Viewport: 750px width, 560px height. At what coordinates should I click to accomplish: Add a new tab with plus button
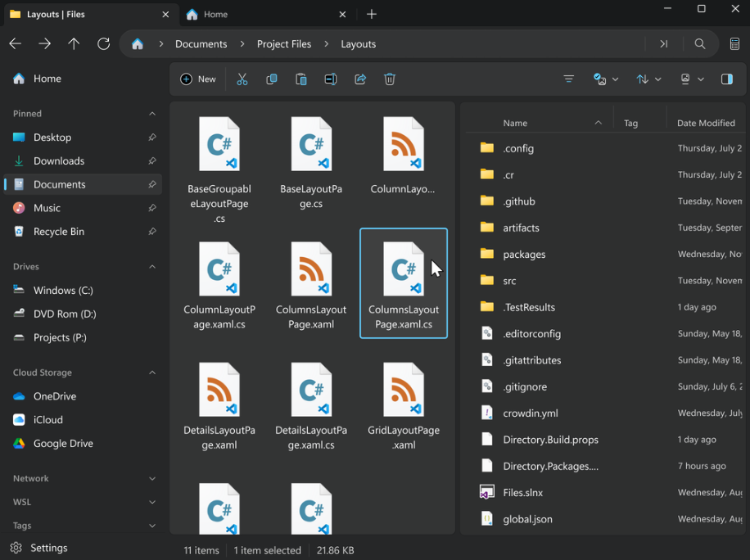(x=372, y=15)
